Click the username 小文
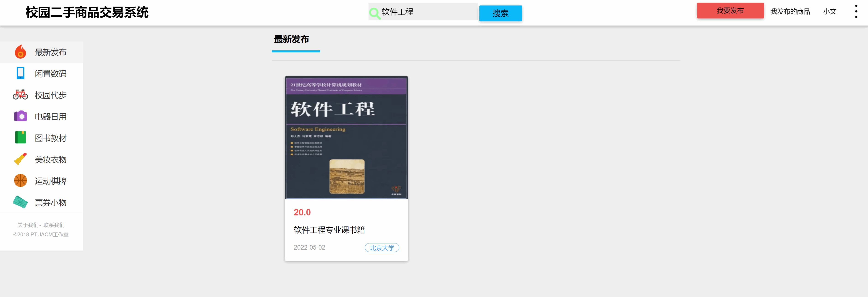 (830, 11)
